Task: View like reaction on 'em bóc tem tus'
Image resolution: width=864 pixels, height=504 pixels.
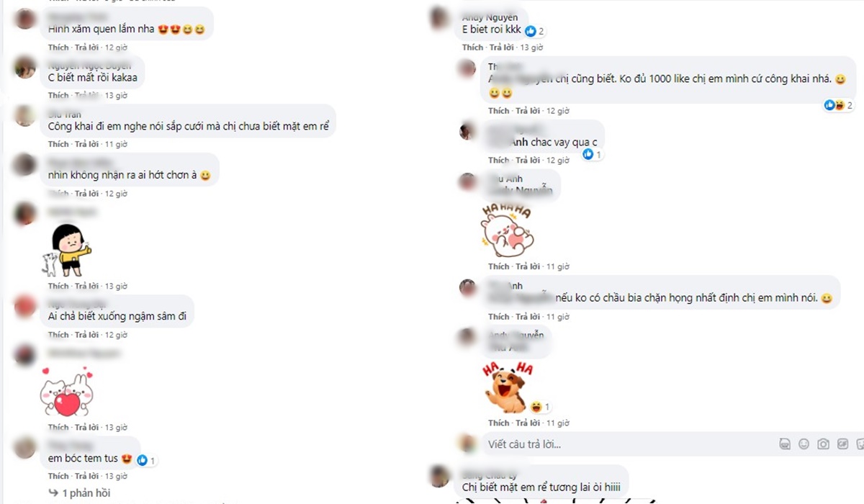Action: (146, 460)
